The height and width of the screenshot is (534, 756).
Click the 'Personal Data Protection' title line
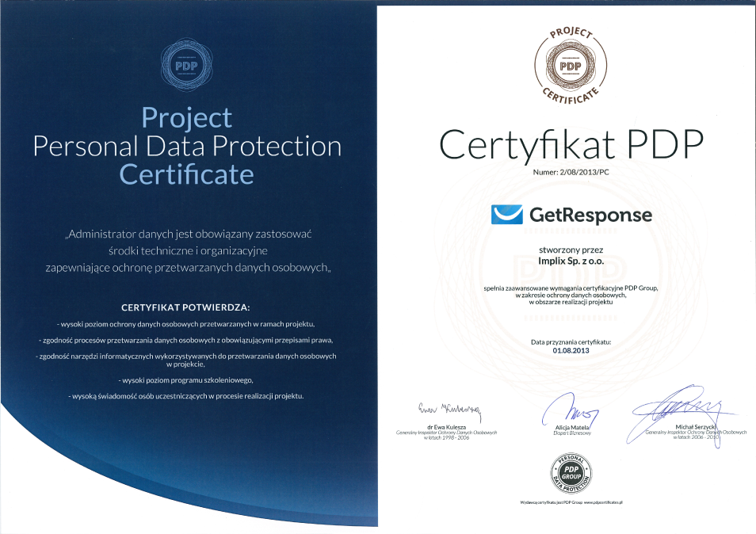click(x=187, y=146)
